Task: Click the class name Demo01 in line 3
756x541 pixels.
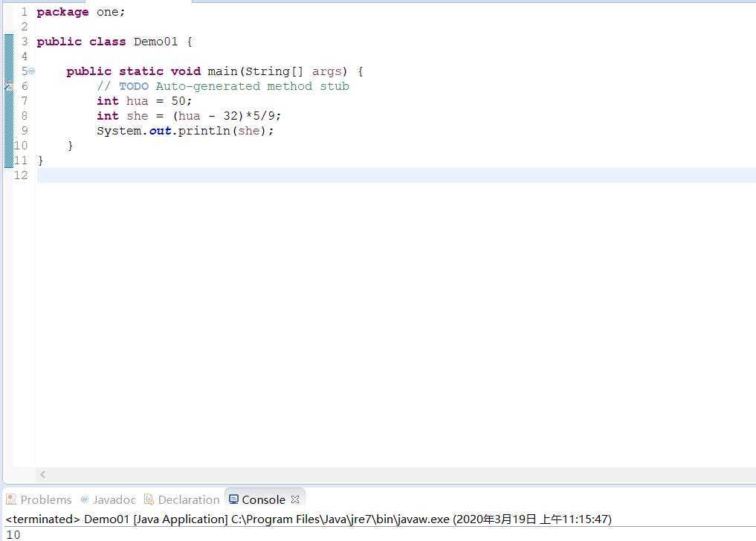Action: [x=155, y=42]
